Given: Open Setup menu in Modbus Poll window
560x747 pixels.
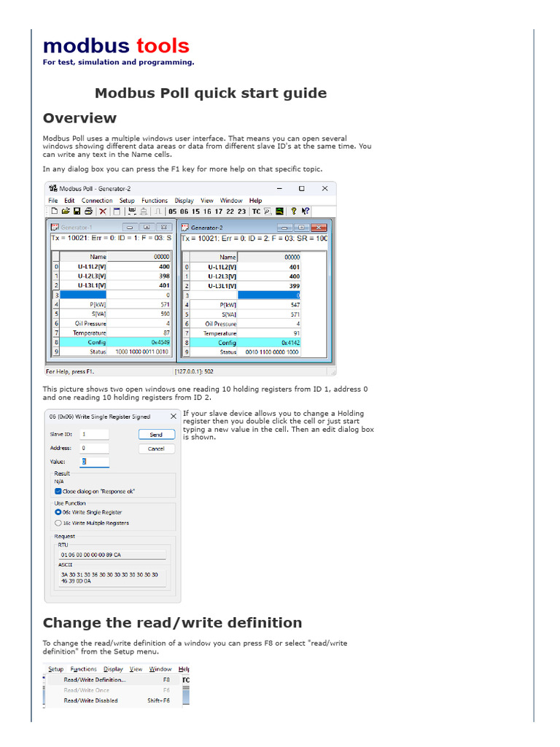Looking at the screenshot, I should coord(127,201).
